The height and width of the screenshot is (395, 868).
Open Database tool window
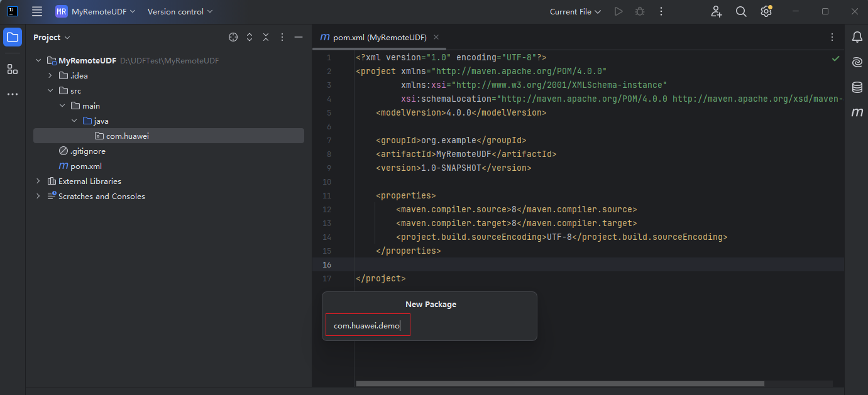[x=857, y=87]
